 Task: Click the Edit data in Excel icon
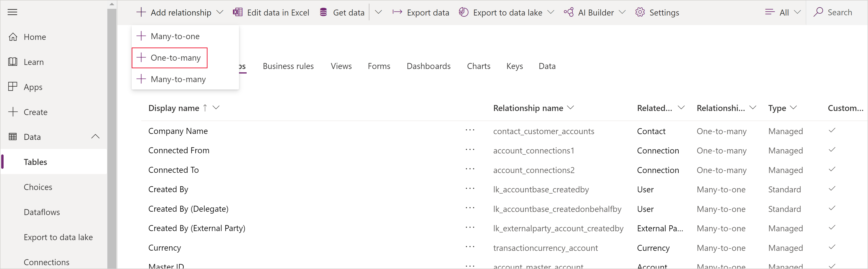[237, 12]
